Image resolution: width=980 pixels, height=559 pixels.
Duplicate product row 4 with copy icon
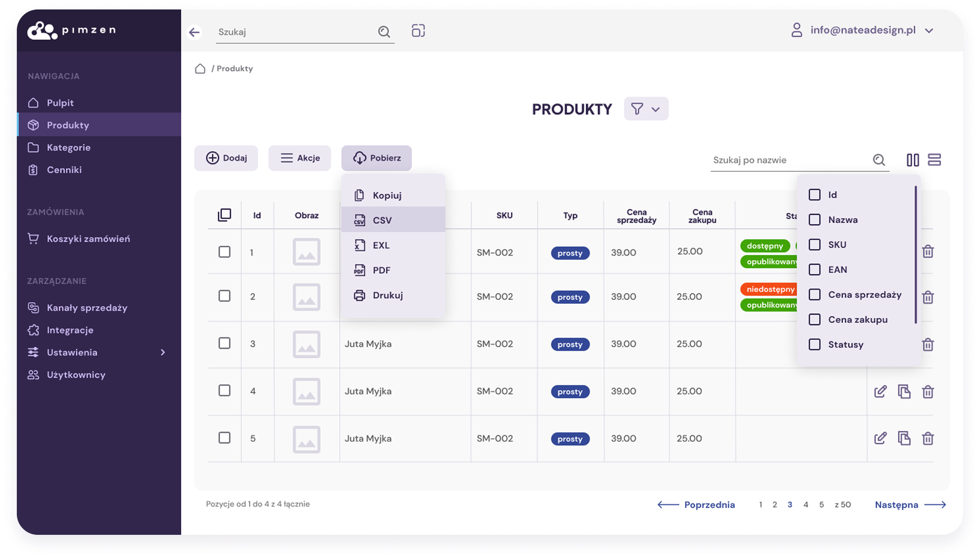click(904, 391)
